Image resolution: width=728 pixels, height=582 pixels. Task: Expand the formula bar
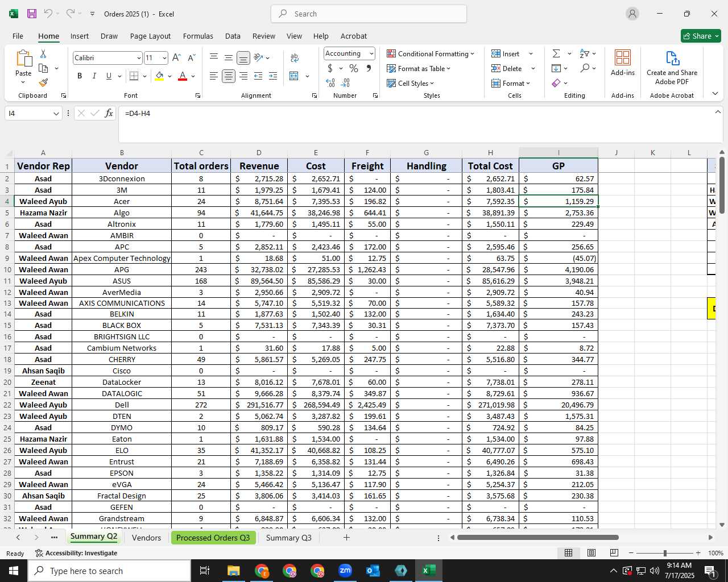[x=718, y=112]
